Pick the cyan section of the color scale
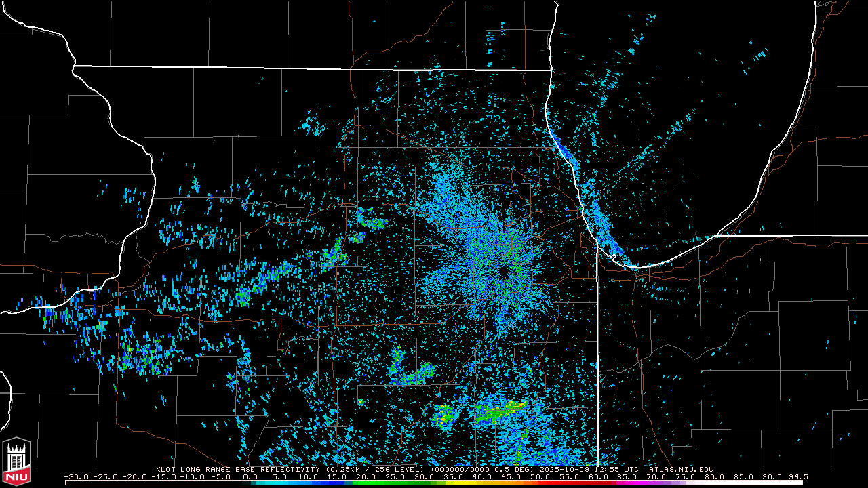Image resolution: width=868 pixels, height=488 pixels. pos(278,483)
